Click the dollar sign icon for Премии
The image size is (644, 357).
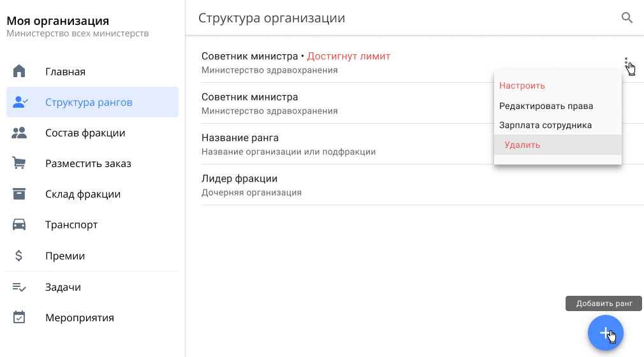[19, 256]
